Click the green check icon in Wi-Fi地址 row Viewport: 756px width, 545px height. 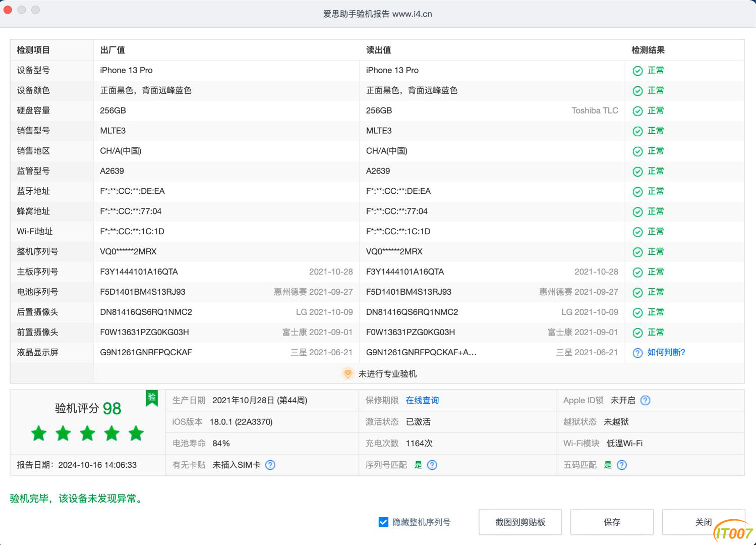(637, 232)
